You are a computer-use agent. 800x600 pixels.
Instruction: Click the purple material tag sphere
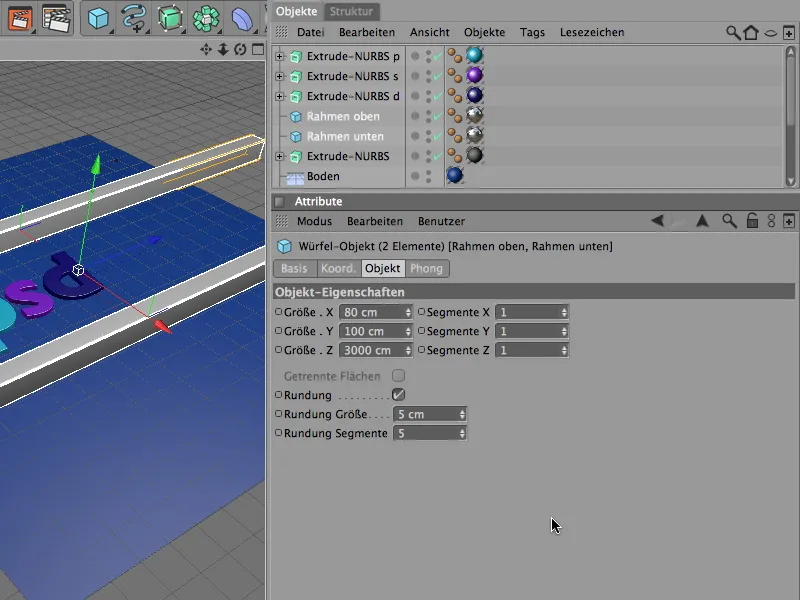click(474, 76)
